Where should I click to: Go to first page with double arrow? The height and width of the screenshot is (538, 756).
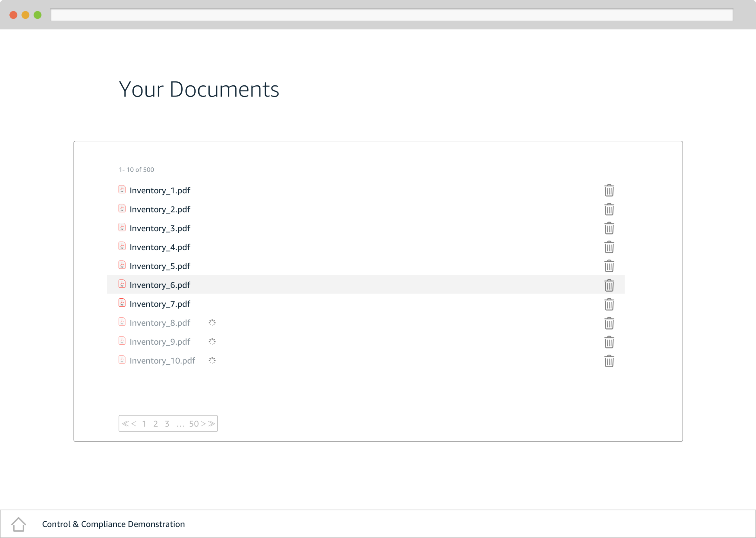point(125,424)
